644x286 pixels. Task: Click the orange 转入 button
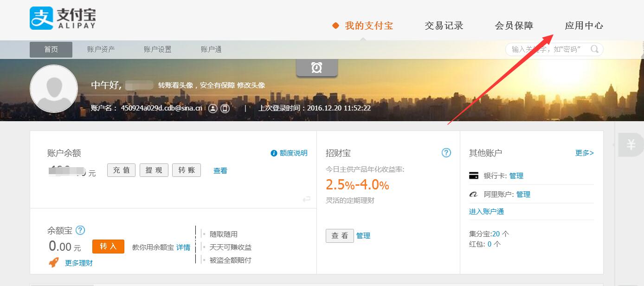click(108, 246)
